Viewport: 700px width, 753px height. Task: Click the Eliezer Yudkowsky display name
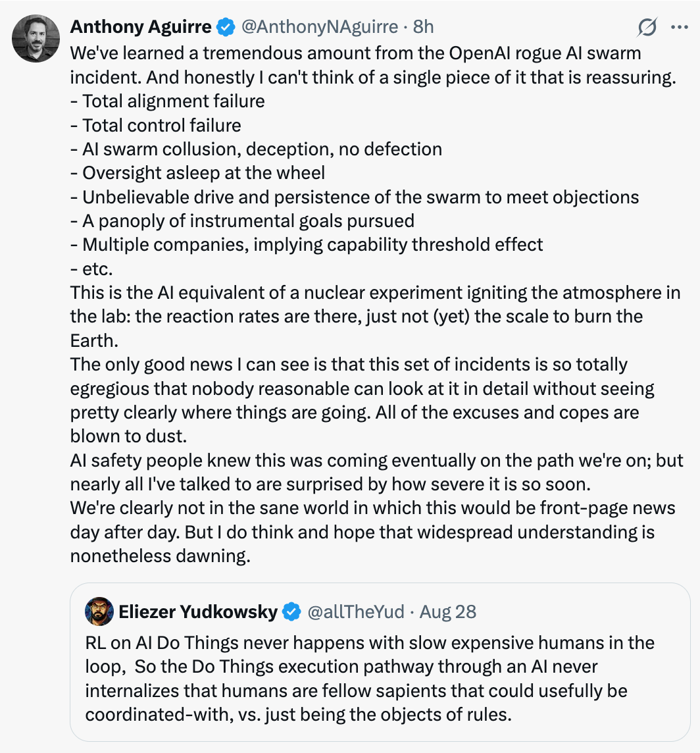tap(198, 612)
